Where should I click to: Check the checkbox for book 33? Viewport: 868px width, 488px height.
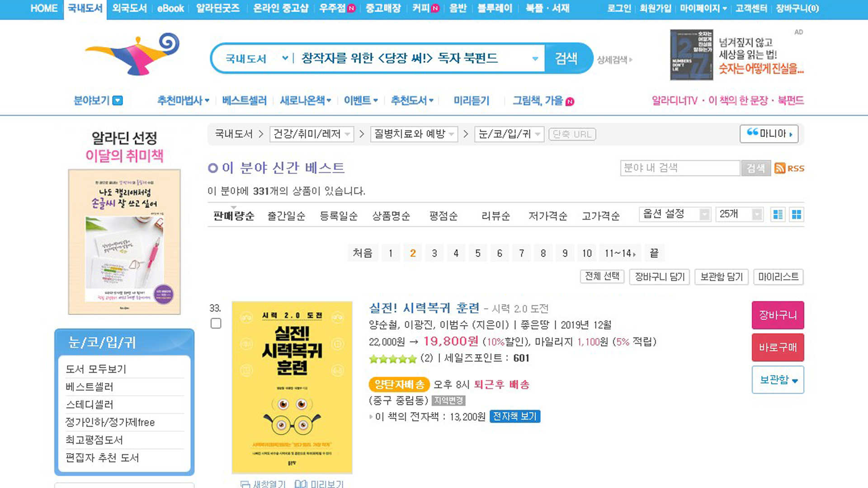pyautogui.click(x=216, y=324)
